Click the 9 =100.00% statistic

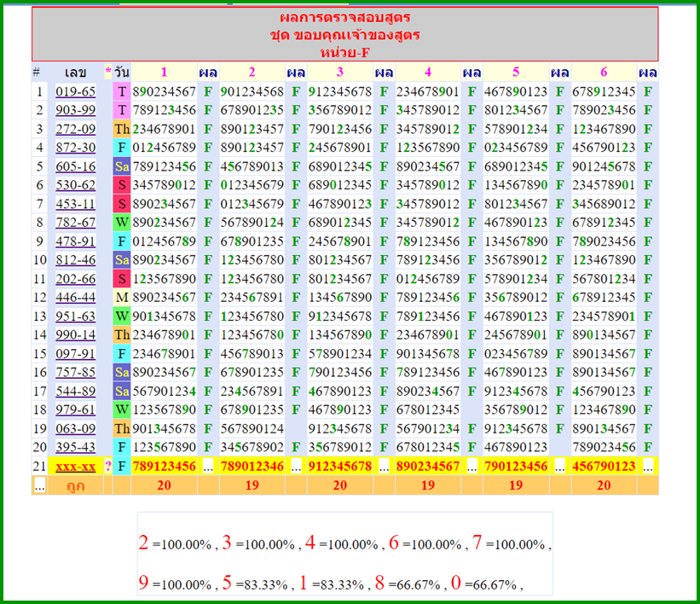point(175,584)
